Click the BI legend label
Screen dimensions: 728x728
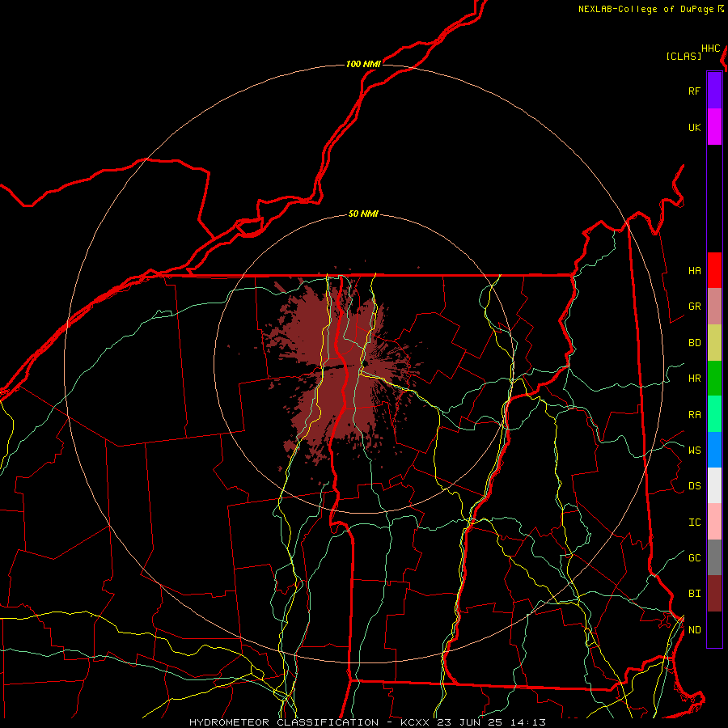[695, 594]
